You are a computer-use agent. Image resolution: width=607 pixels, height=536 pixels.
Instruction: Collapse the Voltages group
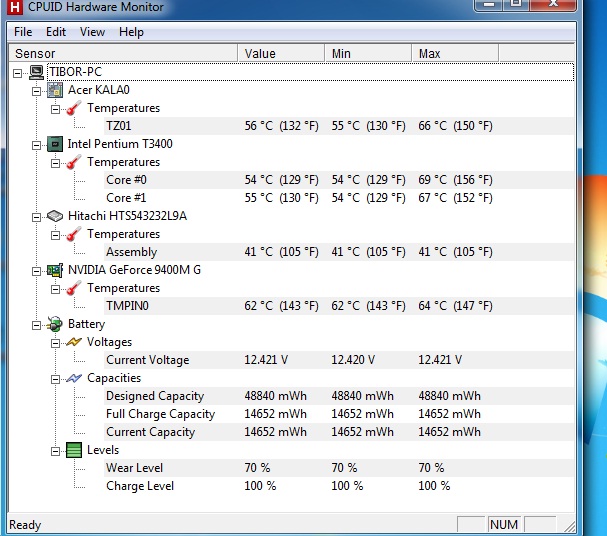55,343
